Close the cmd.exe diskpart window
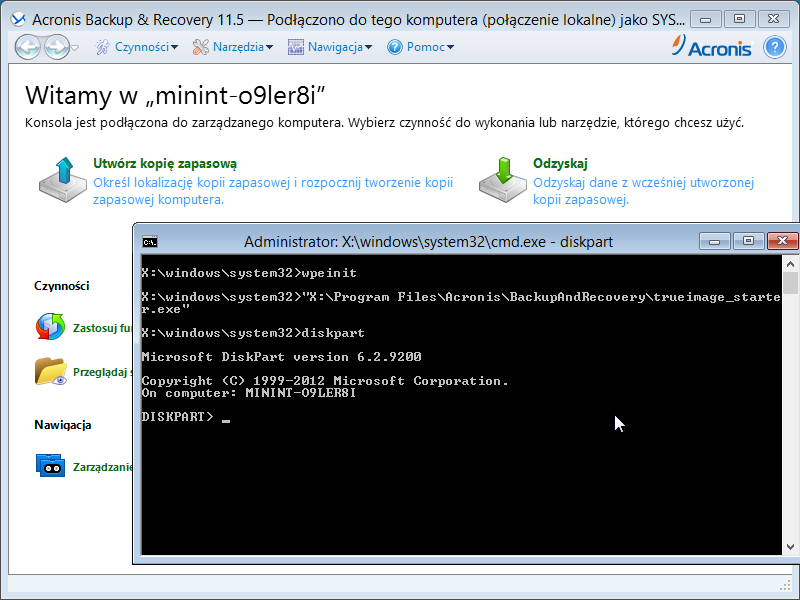This screenshot has height=600, width=800. click(x=782, y=241)
